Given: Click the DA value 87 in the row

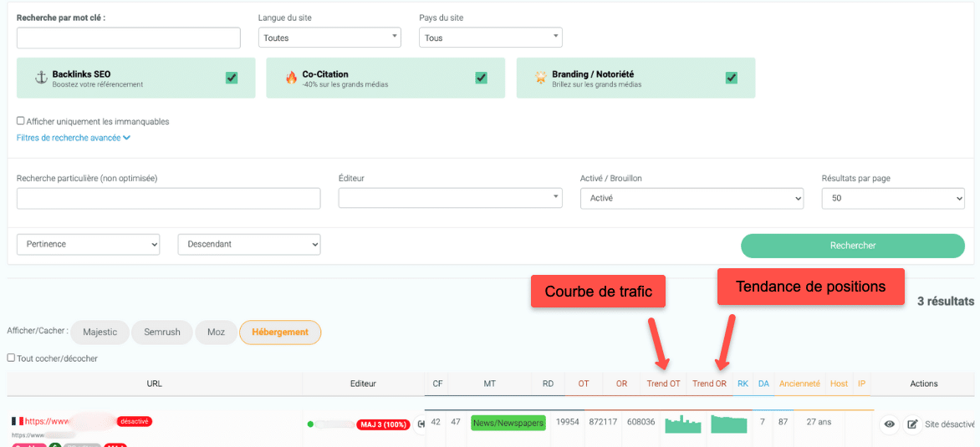Looking at the screenshot, I should (783, 422).
